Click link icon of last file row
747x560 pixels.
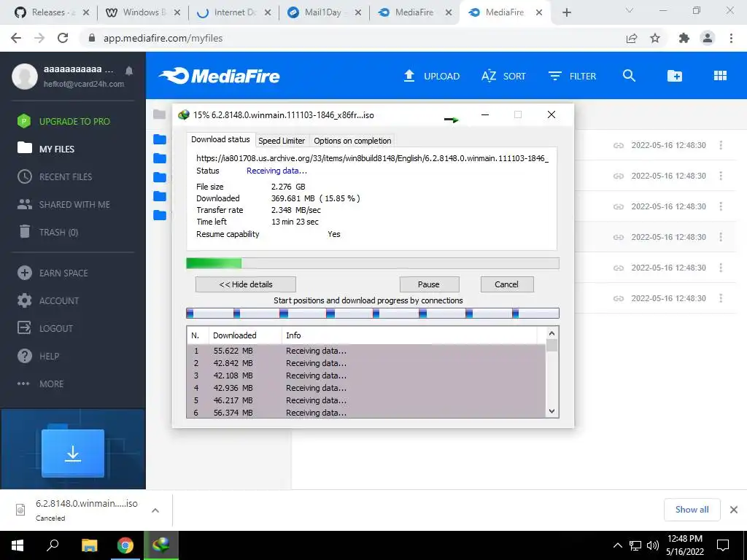click(x=619, y=298)
